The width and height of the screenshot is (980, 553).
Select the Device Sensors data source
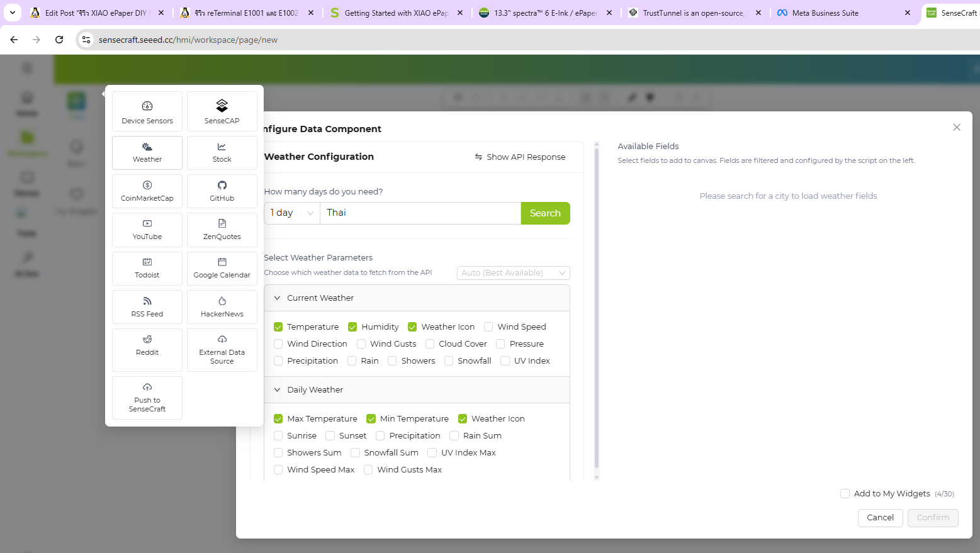[147, 112]
